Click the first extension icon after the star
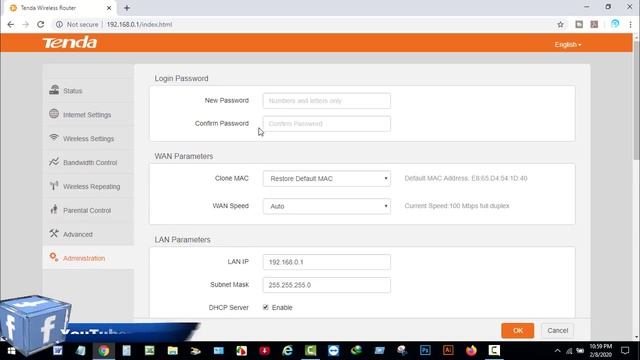The width and height of the screenshot is (640, 360). [x=579, y=24]
